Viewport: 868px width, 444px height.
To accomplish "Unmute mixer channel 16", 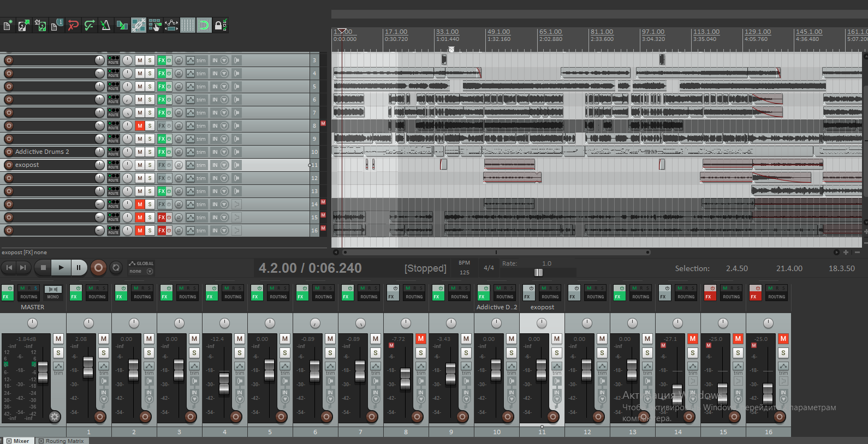I will [783, 339].
